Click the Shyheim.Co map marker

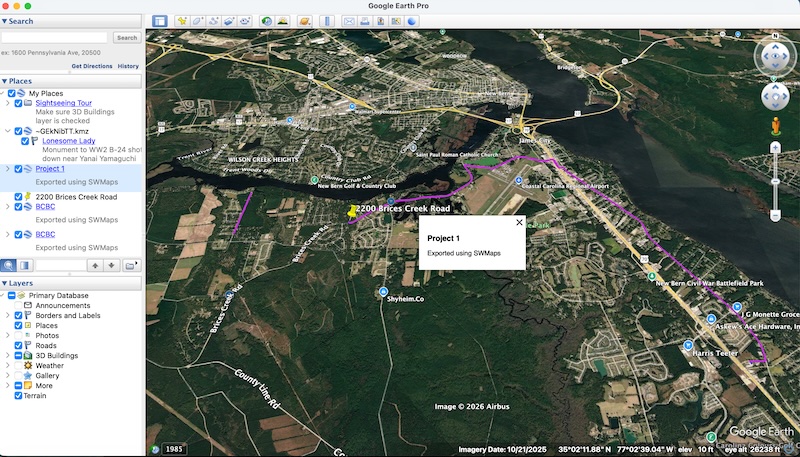(x=383, y=292)
